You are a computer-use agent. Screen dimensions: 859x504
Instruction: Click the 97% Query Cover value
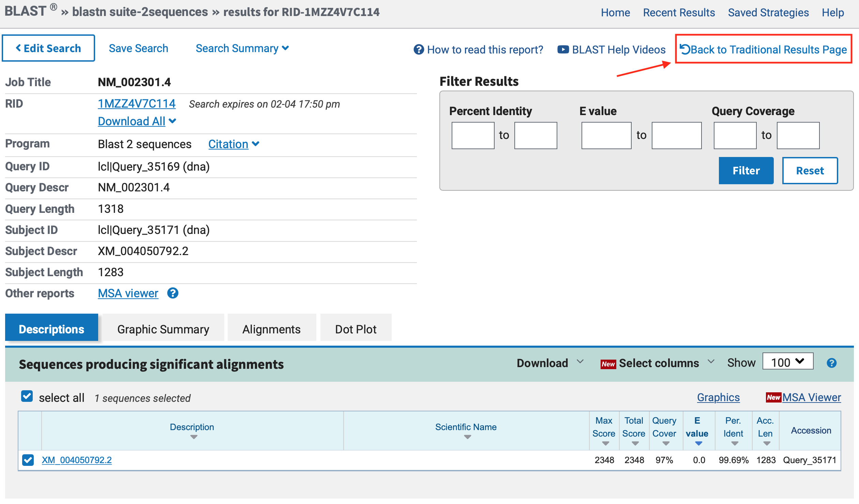click(x=664, y=460)
